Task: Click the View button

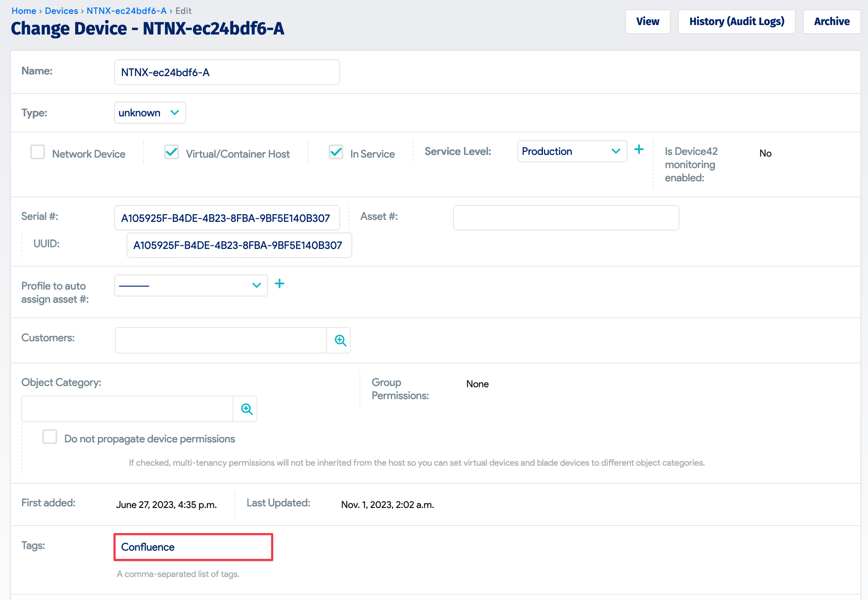Action: tap(647, 22)
